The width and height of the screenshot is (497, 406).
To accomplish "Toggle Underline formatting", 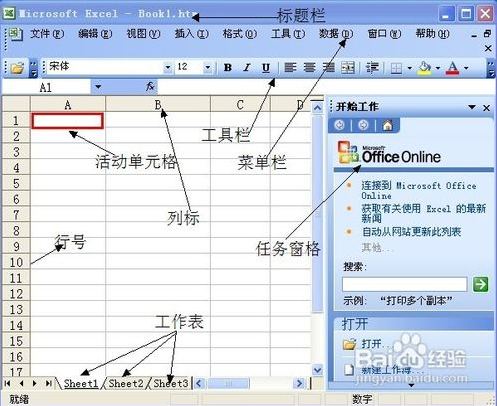I will click(266, 68).
